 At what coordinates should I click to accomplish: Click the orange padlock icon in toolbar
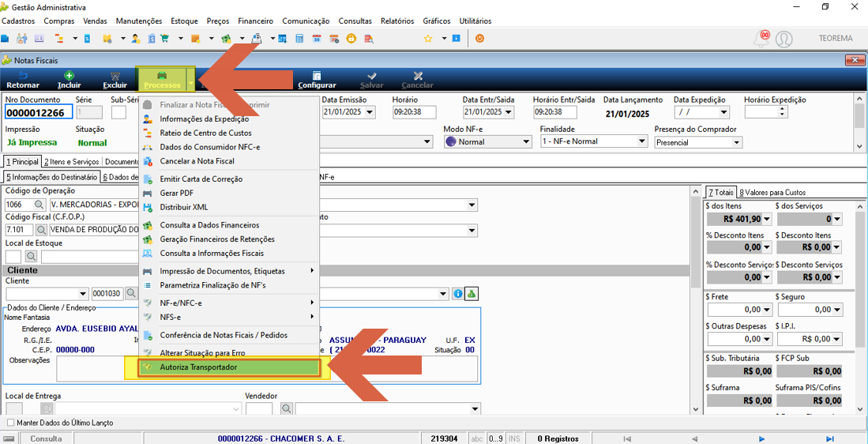(x=351, y=39)
